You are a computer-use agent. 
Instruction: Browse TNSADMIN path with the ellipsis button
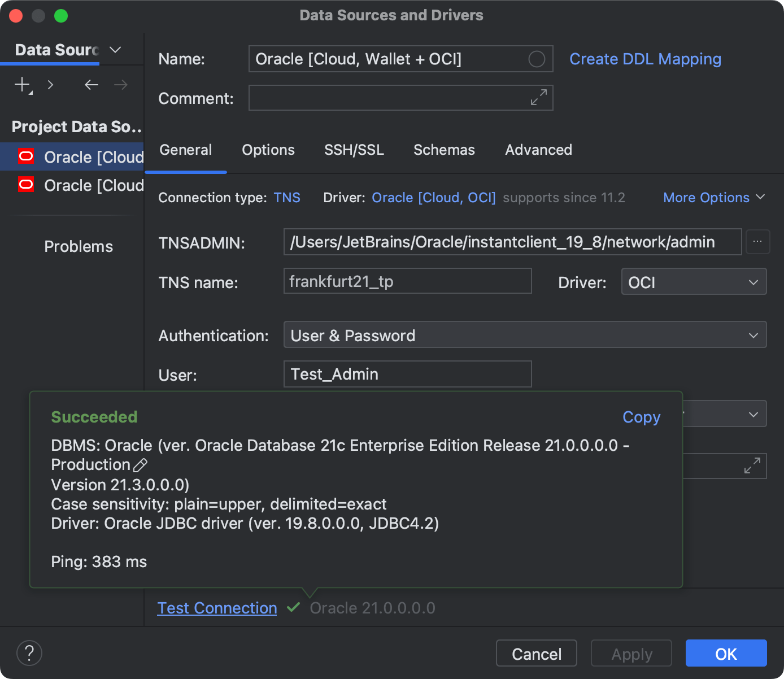click(758, 242)
